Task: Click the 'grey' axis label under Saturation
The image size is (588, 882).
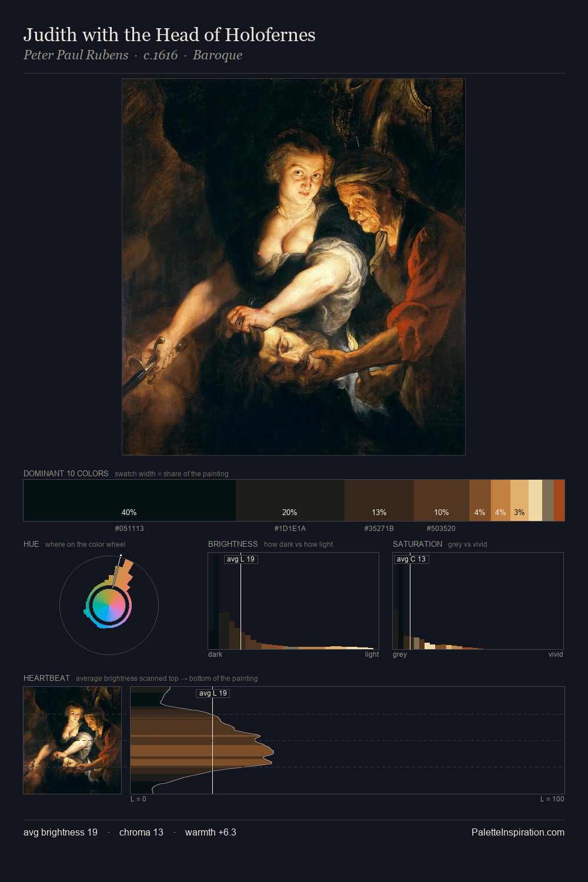Action: pos(400,654)
